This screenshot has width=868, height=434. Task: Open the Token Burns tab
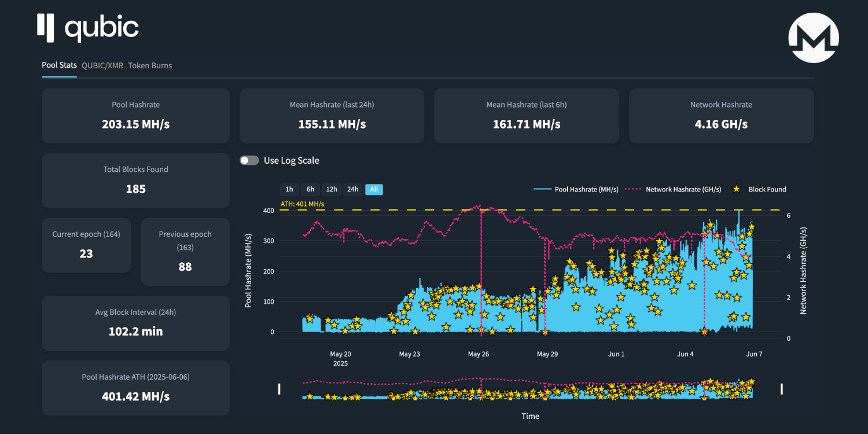pos(150,65)
